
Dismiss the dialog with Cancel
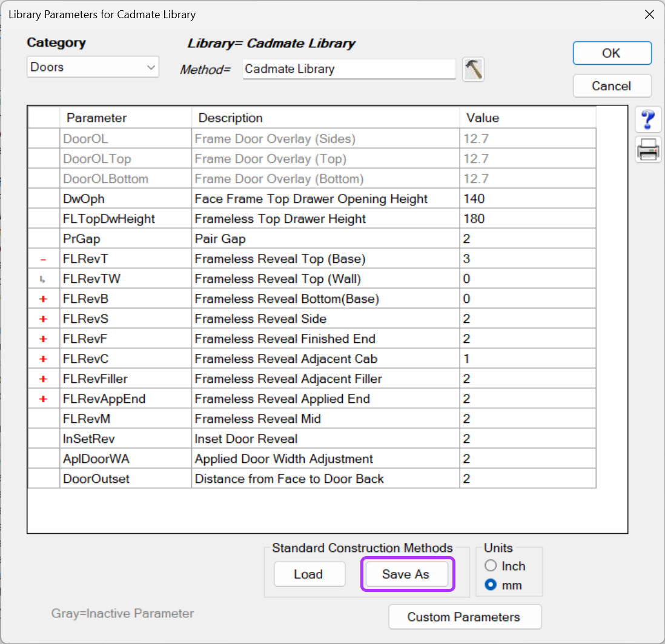(612, 85)
